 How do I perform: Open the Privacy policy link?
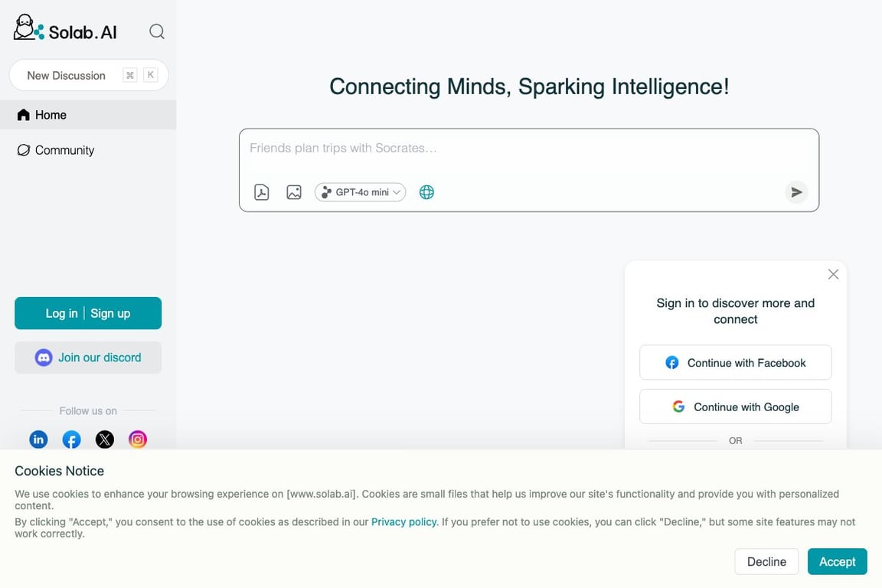click(x=404, y=522)
